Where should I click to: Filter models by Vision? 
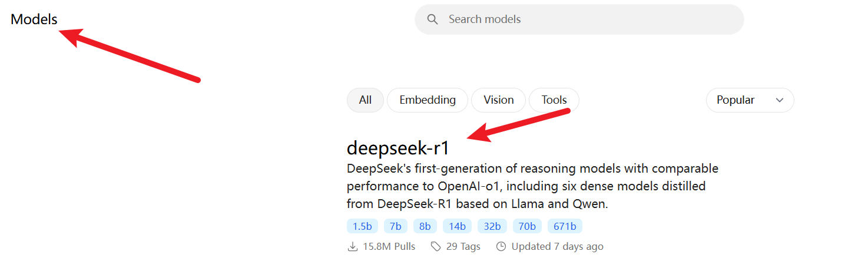tap(498, 100)
